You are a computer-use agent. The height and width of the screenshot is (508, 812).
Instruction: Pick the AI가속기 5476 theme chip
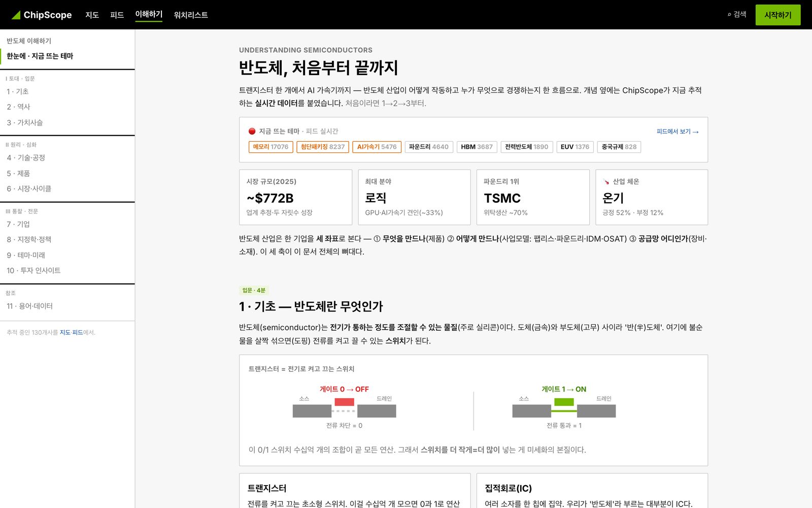[x=377, y=147]
